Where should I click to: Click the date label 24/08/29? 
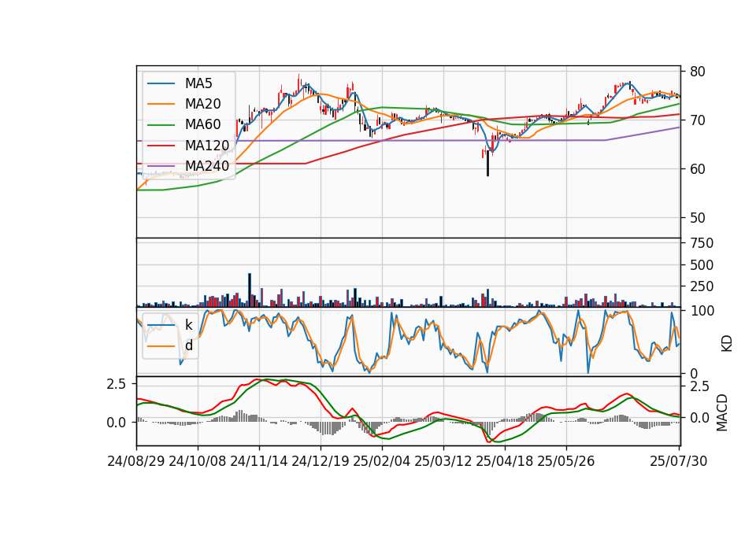(136, 461)
